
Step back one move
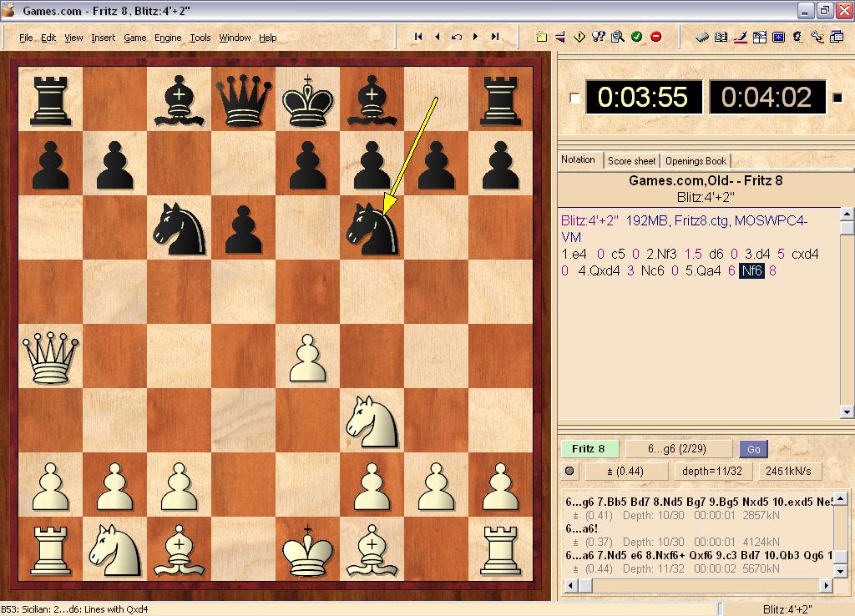click(438, 37)
